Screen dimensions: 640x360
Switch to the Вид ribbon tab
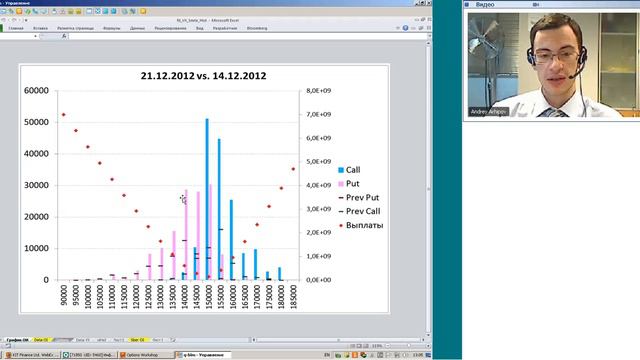pyautogui.click(x=200, y=28)
